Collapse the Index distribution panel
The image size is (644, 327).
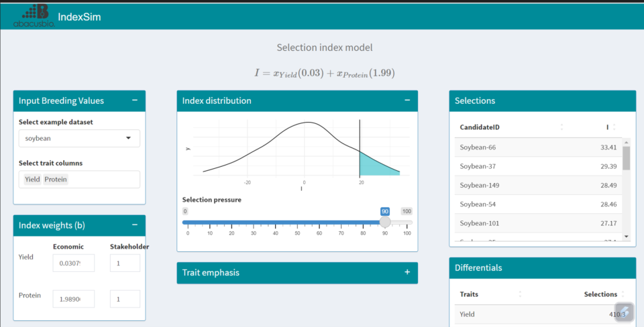407,101
